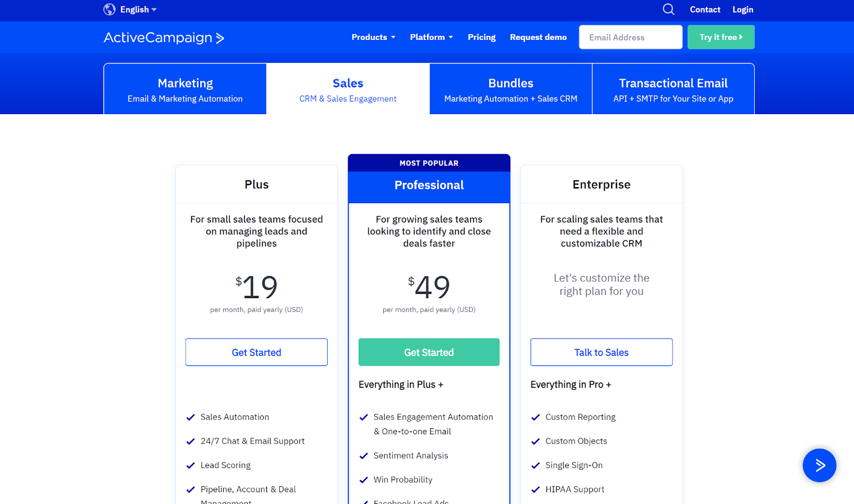
Task: Click the Sales Automation feature text
Action: tap(235, 417)
